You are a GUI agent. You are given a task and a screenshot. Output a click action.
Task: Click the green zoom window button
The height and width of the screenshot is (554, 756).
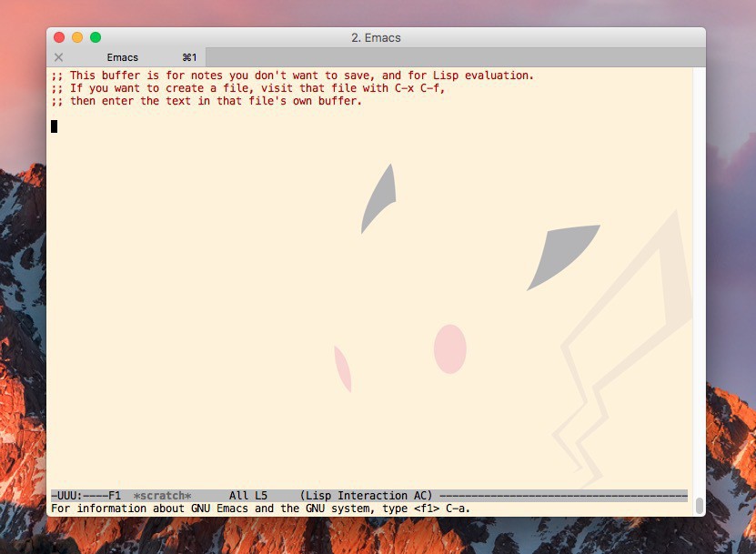pyautogui.click(x=96, y=37)
